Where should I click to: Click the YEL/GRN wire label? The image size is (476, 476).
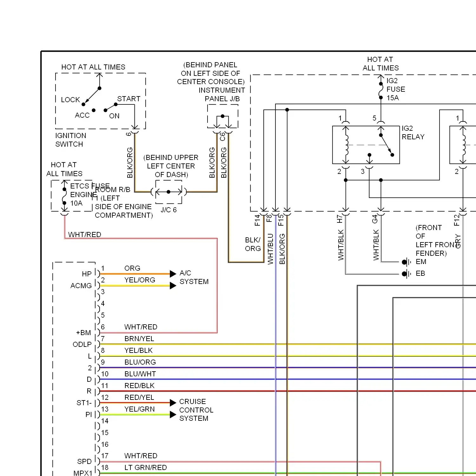click(x=139, y=409)
